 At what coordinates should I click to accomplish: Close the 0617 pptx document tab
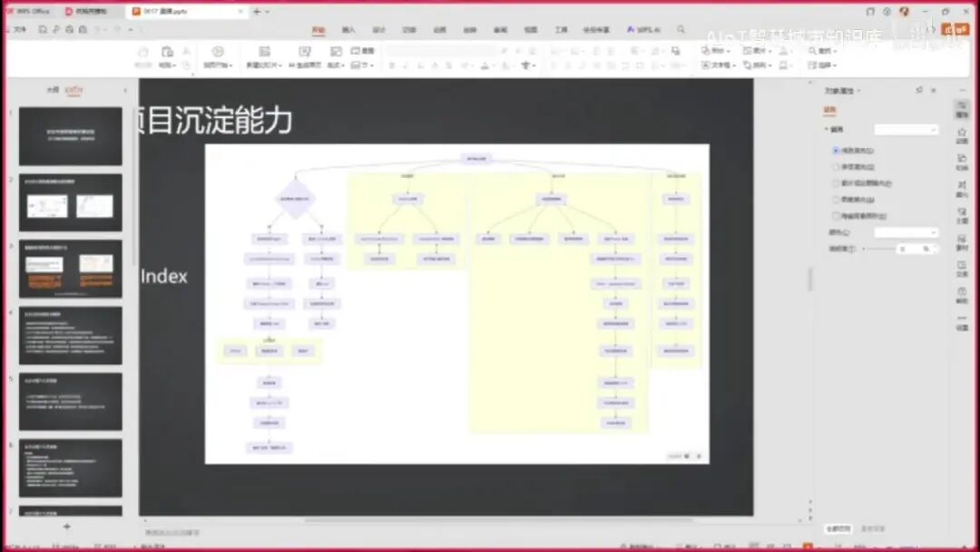(x=240, y=12)
